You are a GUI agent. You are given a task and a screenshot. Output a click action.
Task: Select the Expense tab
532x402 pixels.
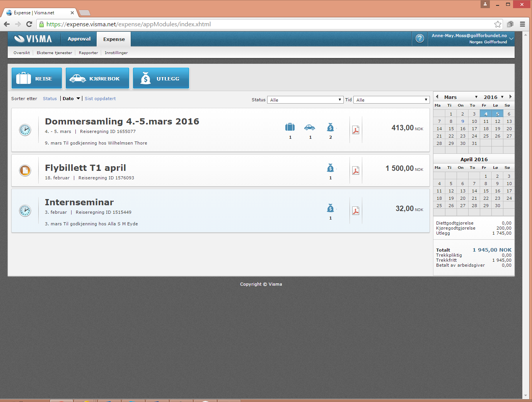click(x=114, y=39)
